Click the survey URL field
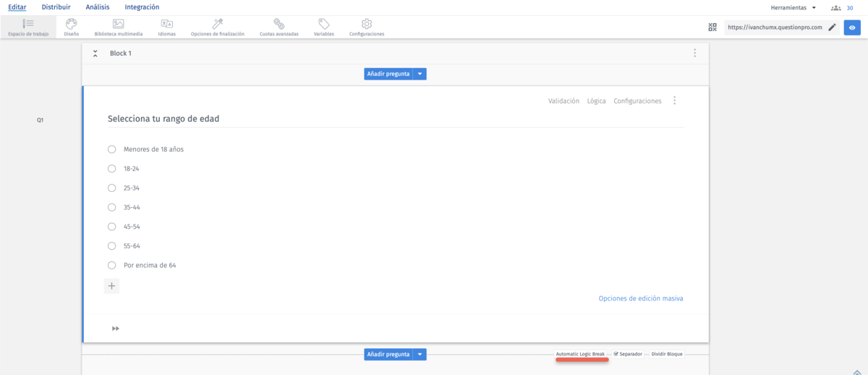Screen dimensions: 868x375 (775, 28)
